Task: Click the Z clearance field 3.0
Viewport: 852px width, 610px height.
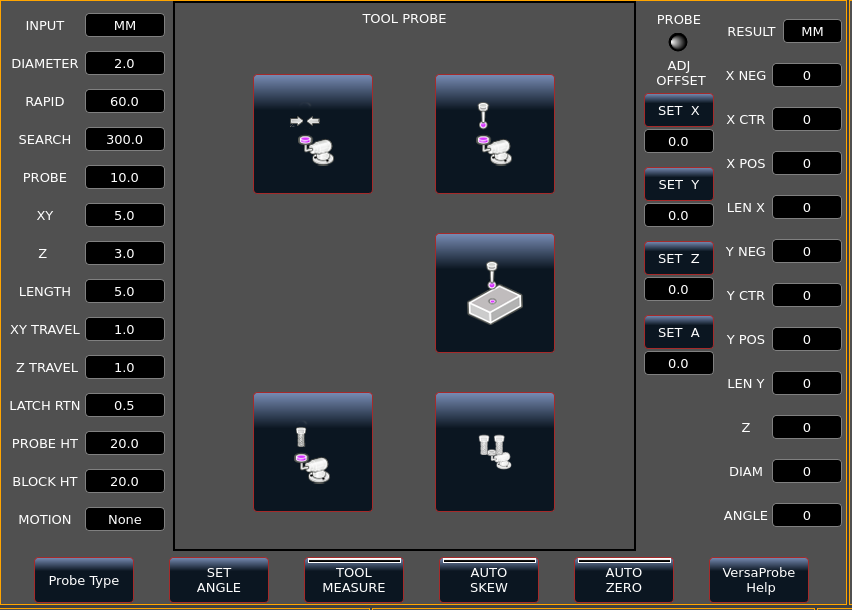Action: coord(125,253)
